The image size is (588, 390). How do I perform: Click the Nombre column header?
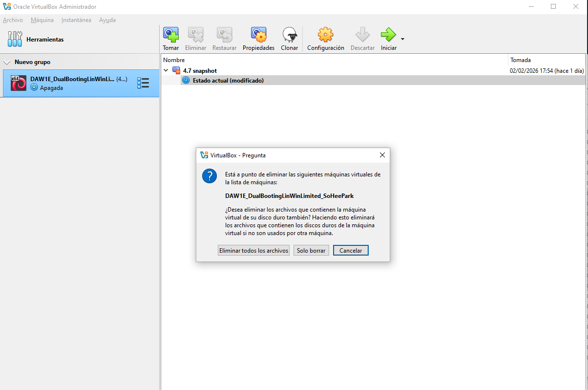335,60
